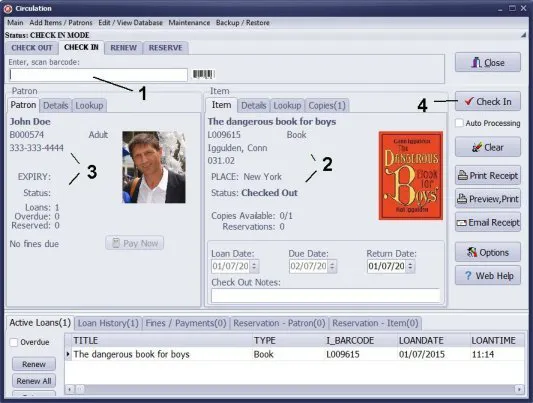Sort loans by LOANDATE column header
533x403 pixels.
point(433,340)
